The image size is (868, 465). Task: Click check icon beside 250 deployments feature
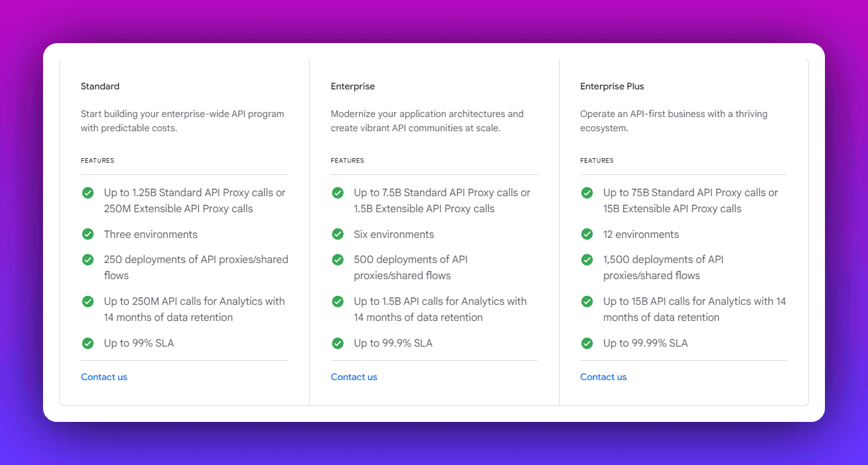coord(88,260)
